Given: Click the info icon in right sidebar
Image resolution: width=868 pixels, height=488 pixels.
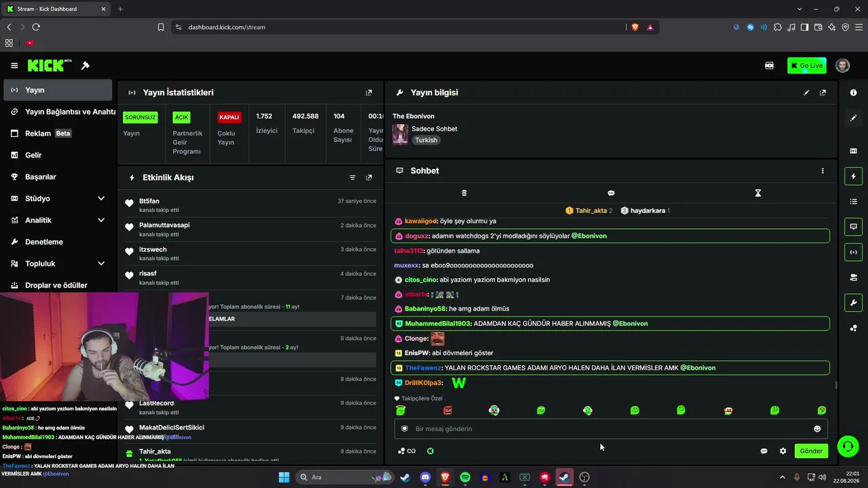Looking at the screenshot, I should pyautogui.click(x=854, y=93).
